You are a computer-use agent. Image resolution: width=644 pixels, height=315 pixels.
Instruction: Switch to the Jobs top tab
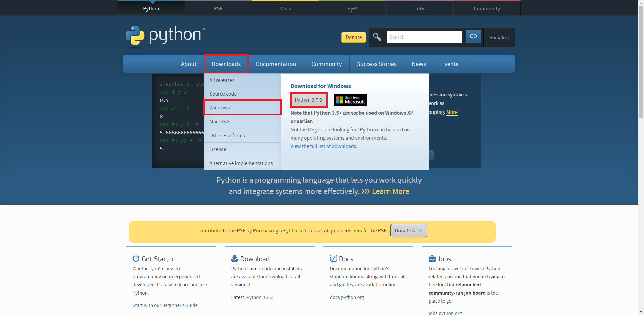coord(419,8)
